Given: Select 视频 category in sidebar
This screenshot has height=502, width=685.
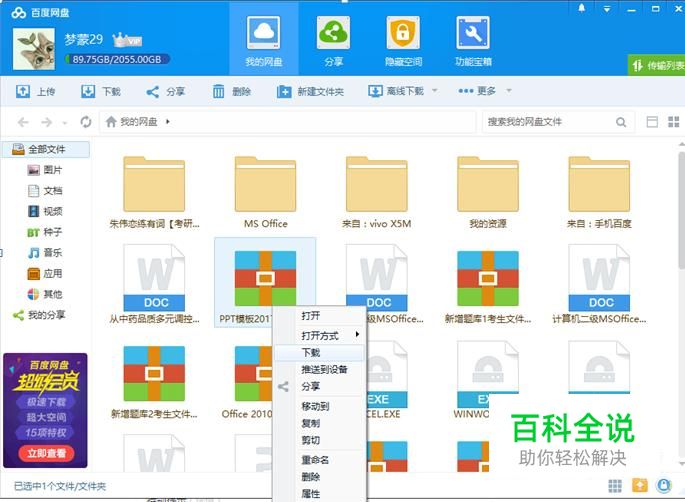Looking at the screenshot, I should tap(45, 211).
